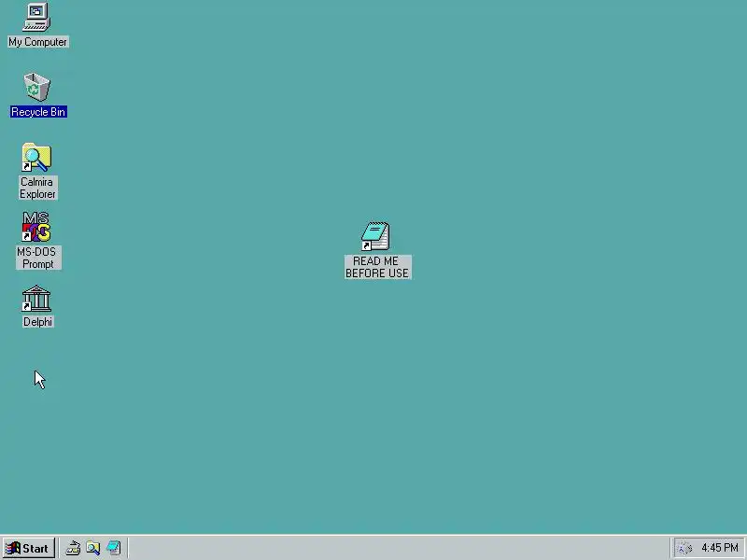Open the Start menu
747x560 pixels.
28,548
